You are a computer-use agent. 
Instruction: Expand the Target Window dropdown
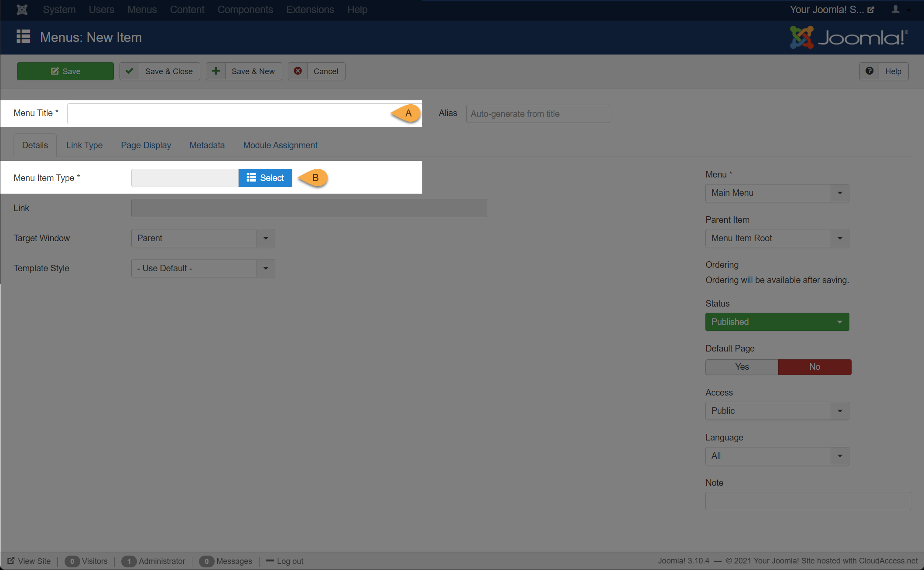tap(203, 238)
